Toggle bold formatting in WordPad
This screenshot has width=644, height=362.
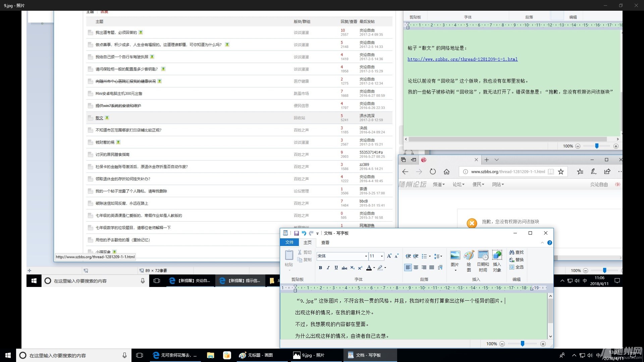click(x=320, y=267)
